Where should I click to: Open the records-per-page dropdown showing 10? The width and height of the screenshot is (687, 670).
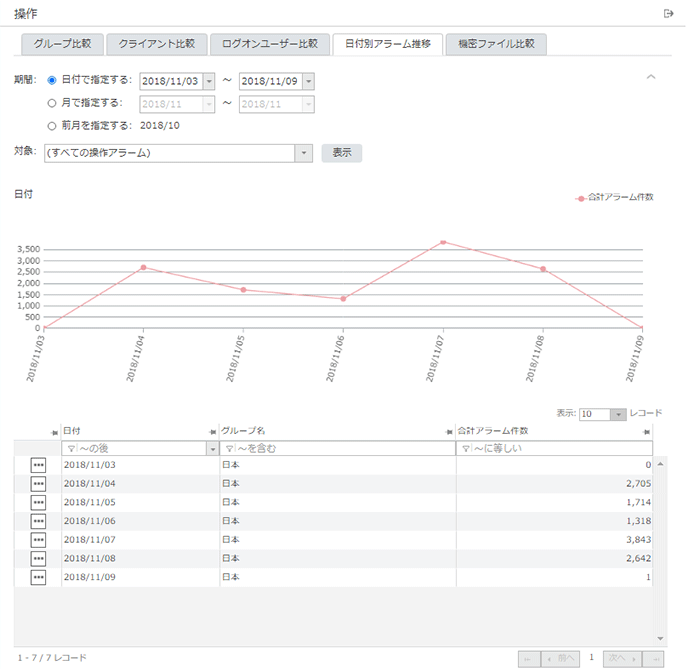618,414
